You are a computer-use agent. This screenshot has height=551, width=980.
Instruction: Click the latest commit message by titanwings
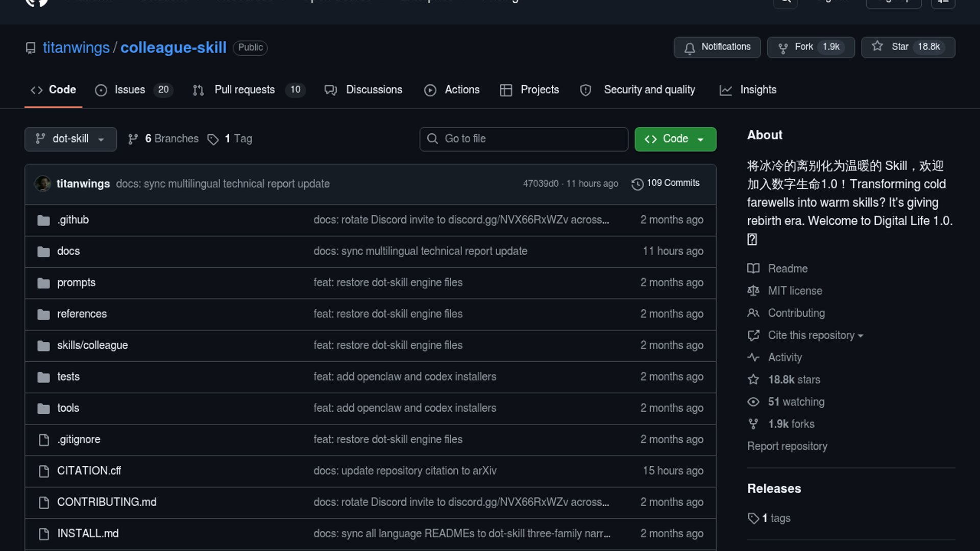(x=223, y=184)
